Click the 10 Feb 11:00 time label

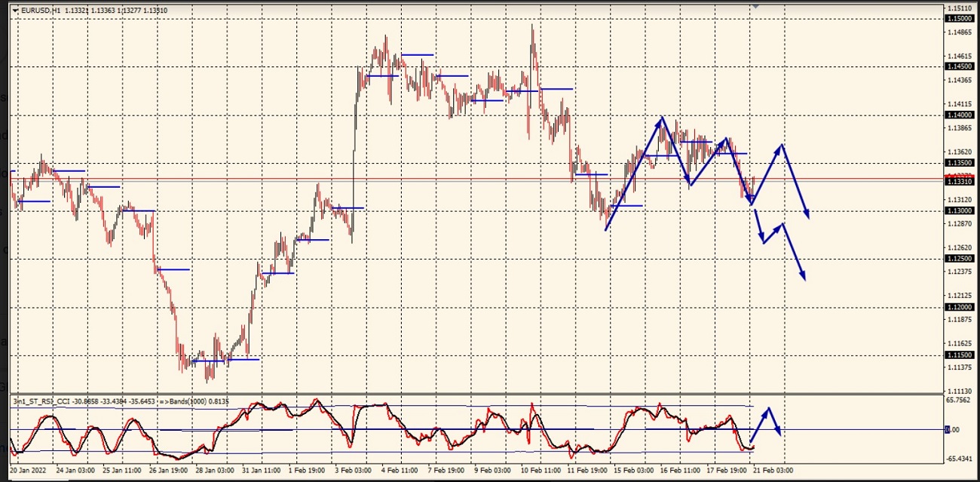point(541,470)
